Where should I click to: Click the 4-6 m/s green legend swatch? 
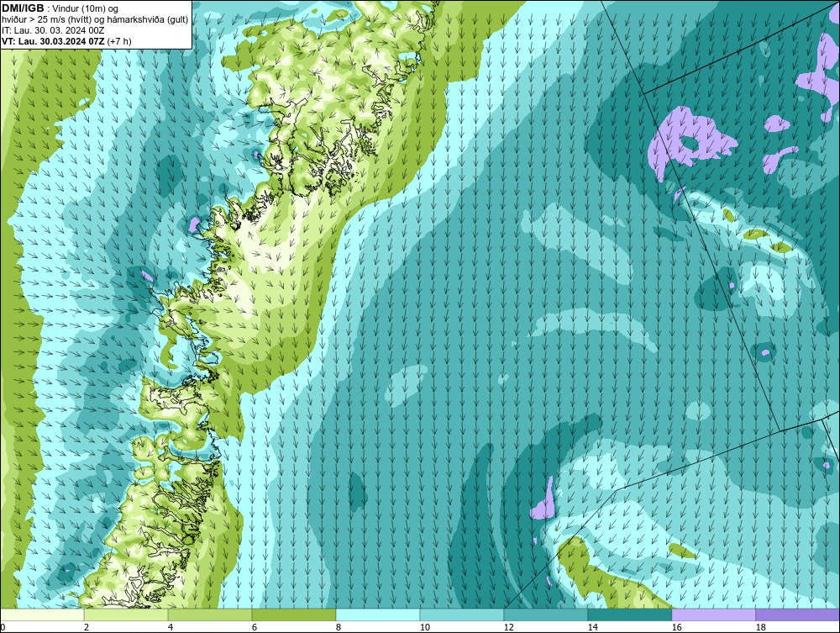point(210,615)
